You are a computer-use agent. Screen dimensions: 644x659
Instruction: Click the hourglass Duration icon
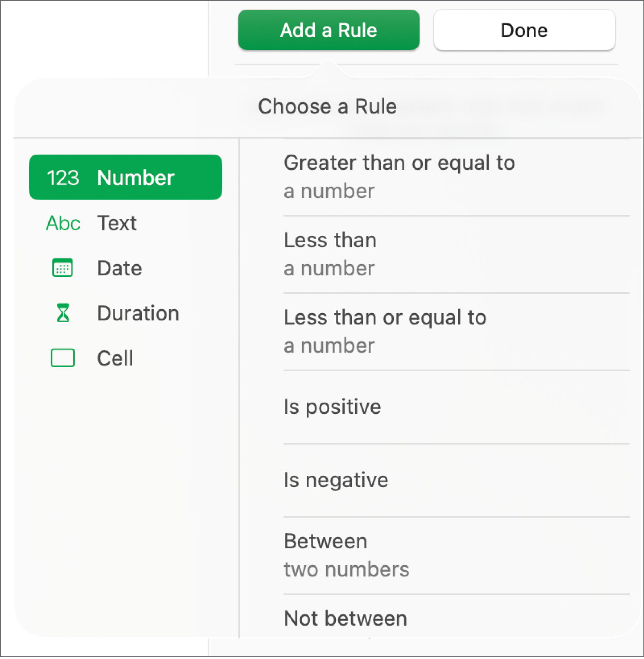pyautogui.click(x=63, y=313)
